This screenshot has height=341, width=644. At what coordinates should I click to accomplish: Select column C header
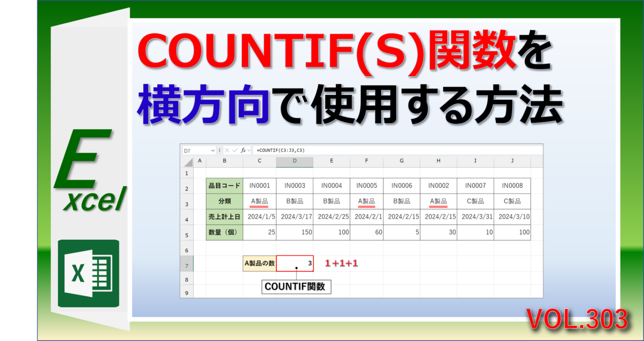coord(260,161)
